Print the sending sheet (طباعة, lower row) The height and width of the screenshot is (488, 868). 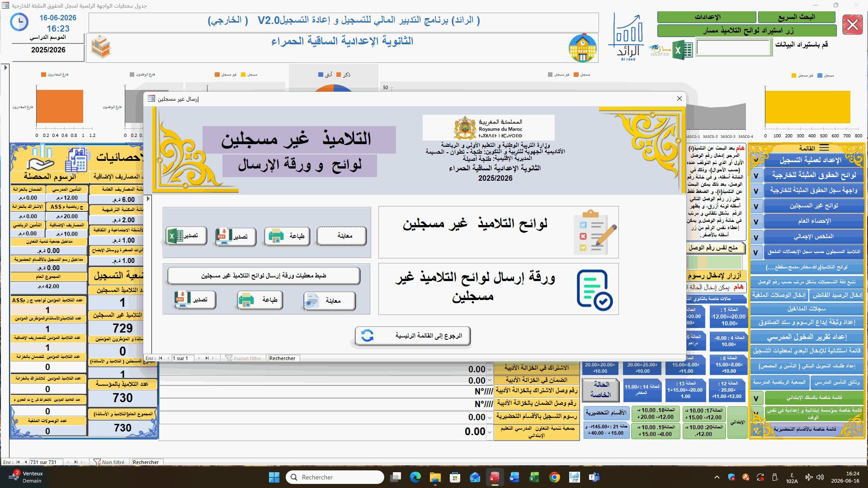(x=260, y=300)
